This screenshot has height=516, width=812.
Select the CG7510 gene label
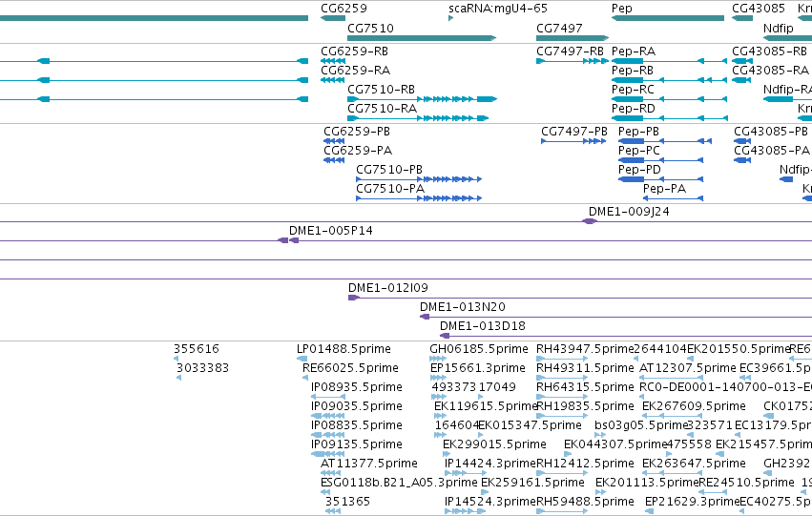click(x=370, y=28)
